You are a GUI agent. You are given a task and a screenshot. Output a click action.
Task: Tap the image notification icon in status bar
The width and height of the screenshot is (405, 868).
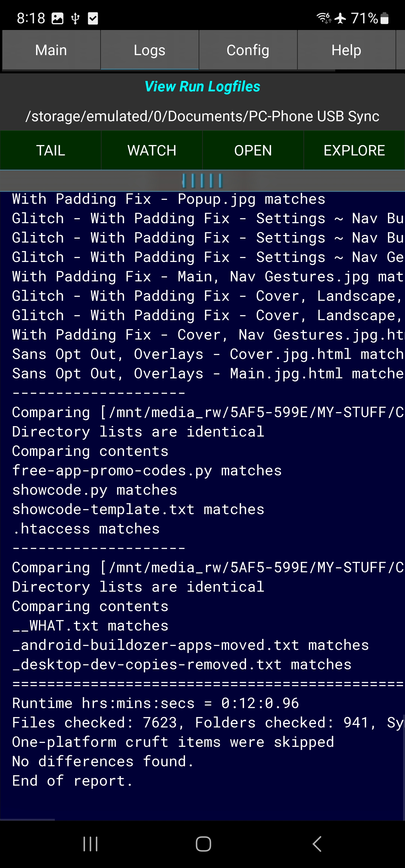click(57, 19)
